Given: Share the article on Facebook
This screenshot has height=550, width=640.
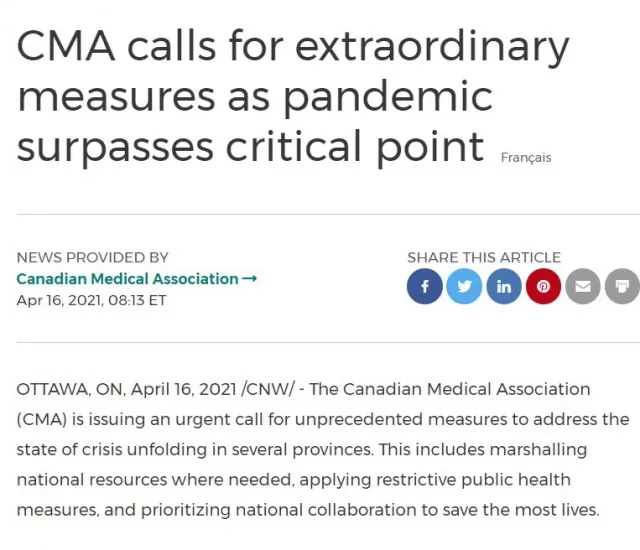Looking at the screenshot, I should tap(424, 286).
